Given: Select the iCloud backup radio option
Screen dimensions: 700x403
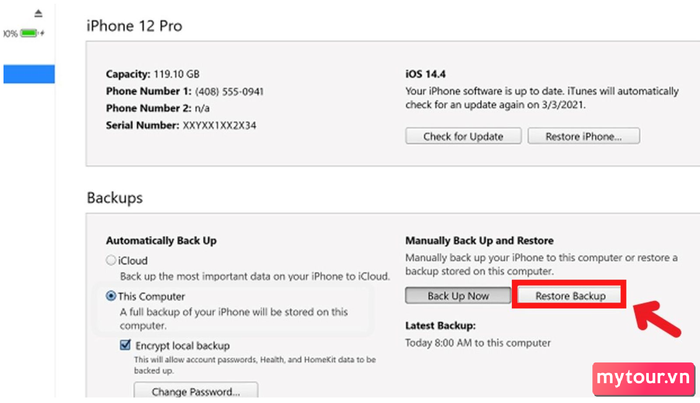Looking at the screenshot, I should pos(111,260).
